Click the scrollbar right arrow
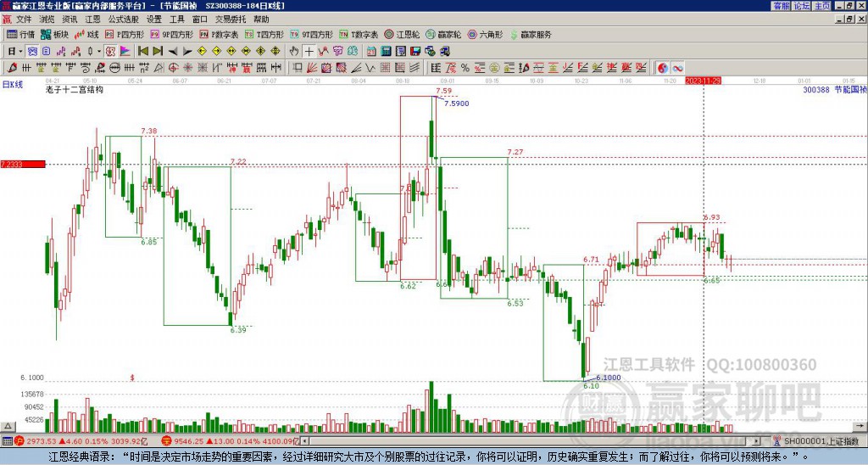868x465 pixels. [757, 441]
